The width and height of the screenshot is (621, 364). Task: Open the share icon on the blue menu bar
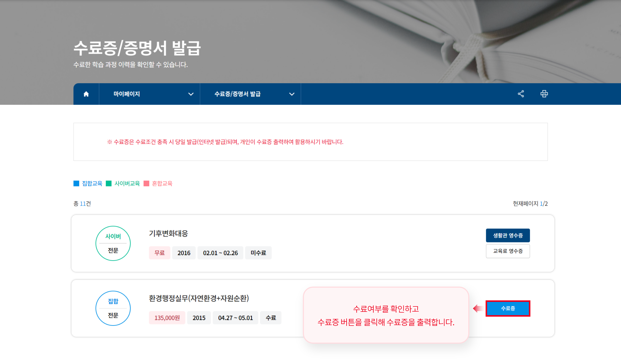(x=521, y=94)
